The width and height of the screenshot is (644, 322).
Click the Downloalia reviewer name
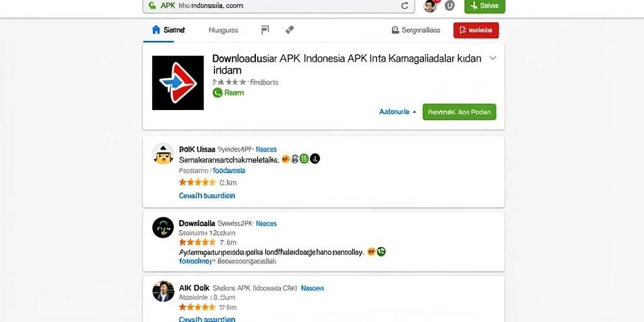click(197, 223)
